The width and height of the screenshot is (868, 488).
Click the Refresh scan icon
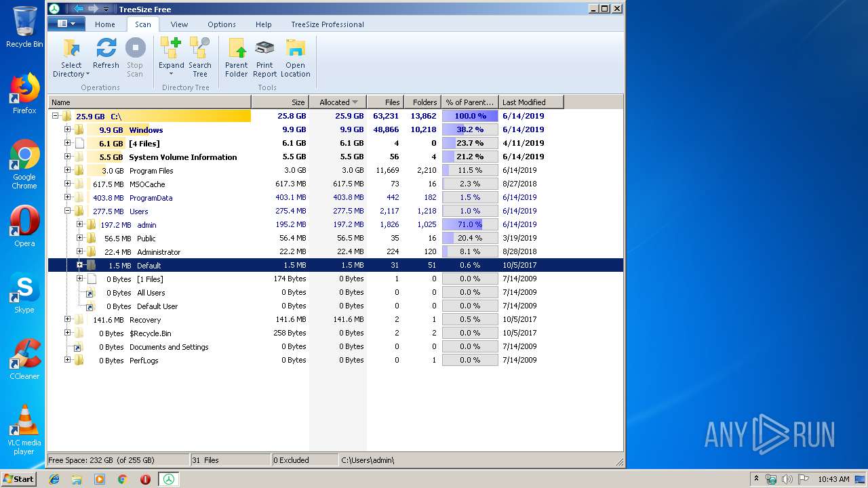click(x=106, y=48)
